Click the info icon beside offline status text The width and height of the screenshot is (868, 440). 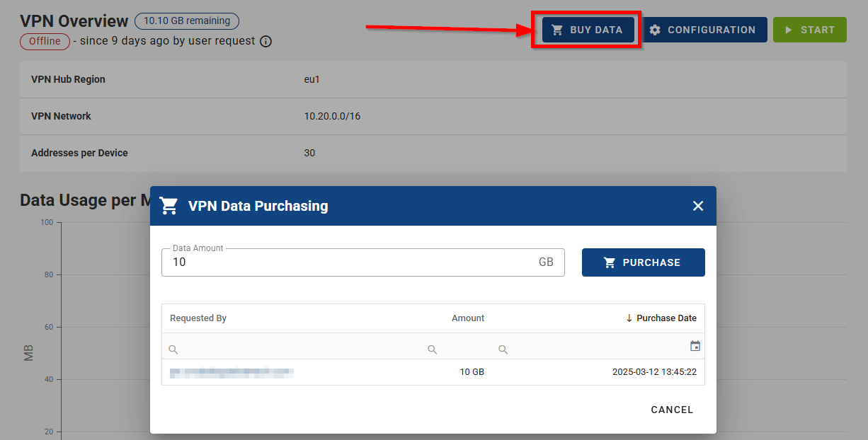265,41
